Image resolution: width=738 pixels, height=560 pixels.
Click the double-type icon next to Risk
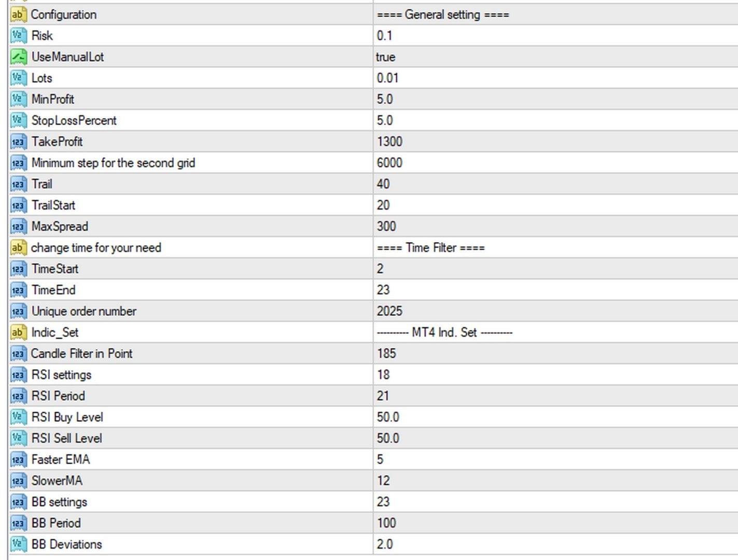click(18, 36)
